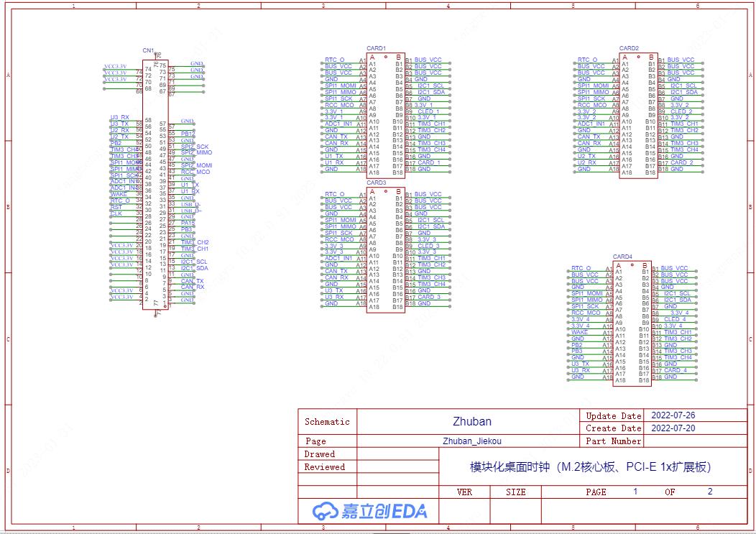Click the CLED_1 net label on CARD1
The width and height of the screenshot is (756, 534).
pyautogui.click(x=428, y=111)
